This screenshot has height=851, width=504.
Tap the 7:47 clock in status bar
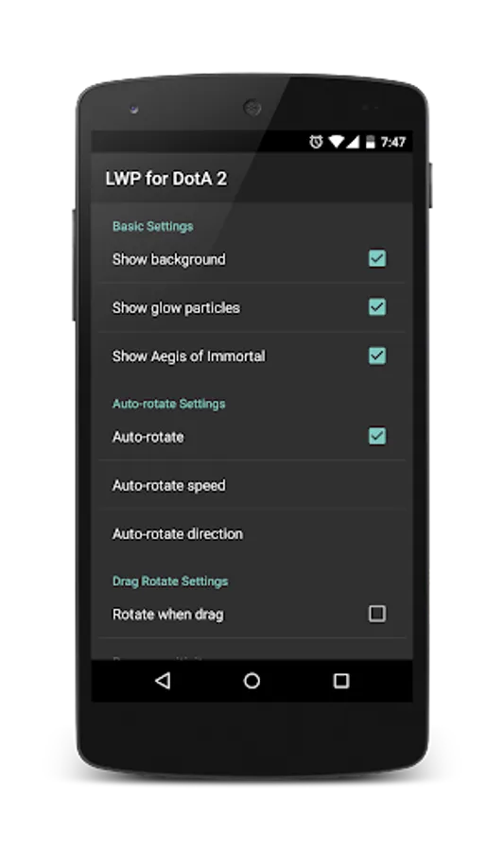point(392,142)
